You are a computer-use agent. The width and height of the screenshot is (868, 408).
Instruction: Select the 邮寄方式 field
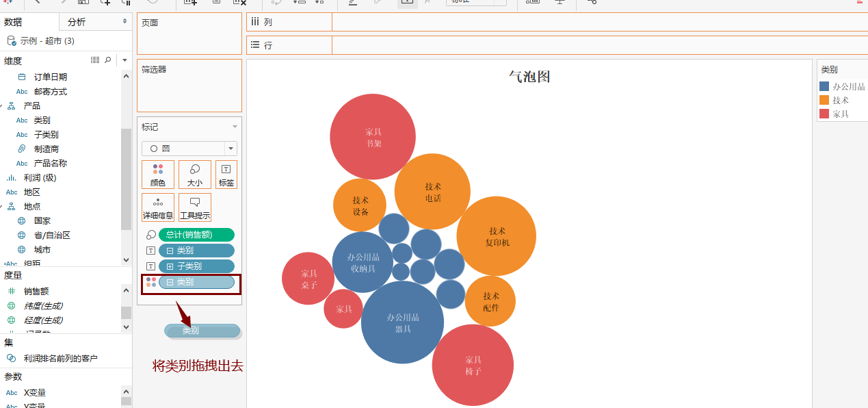click(x=51, y=91)
